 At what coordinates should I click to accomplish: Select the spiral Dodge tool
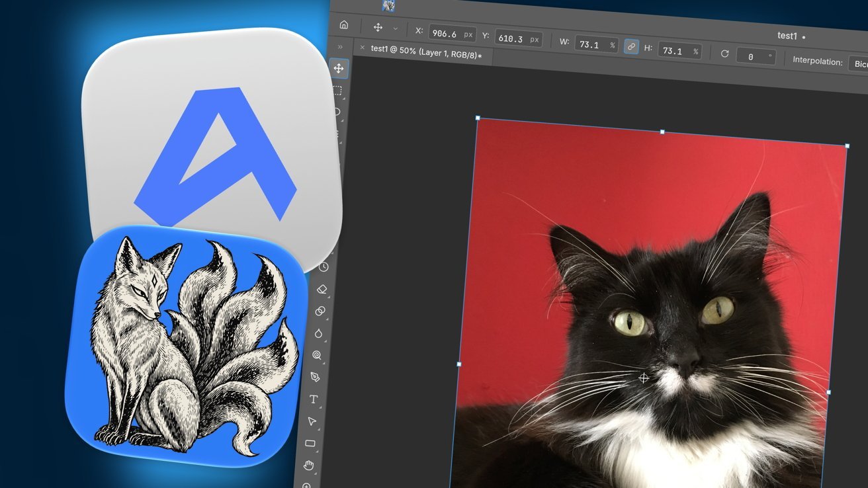click(x=316, y=355)
